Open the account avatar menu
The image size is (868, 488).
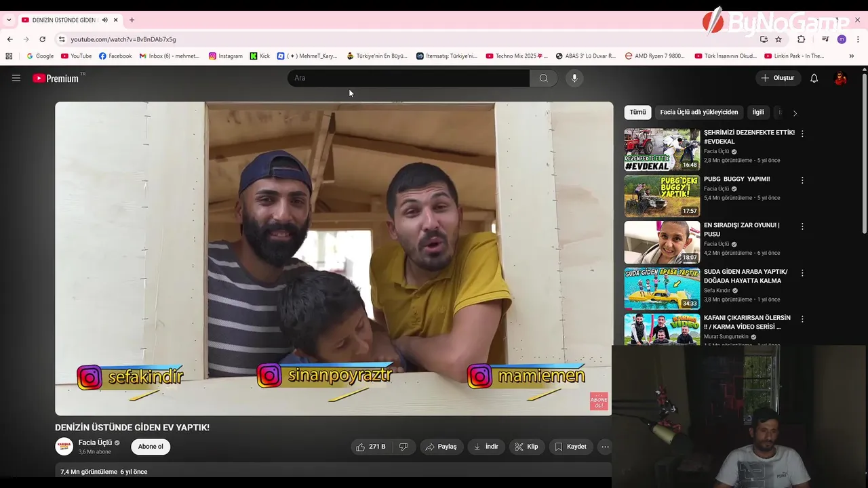point(840,78)
